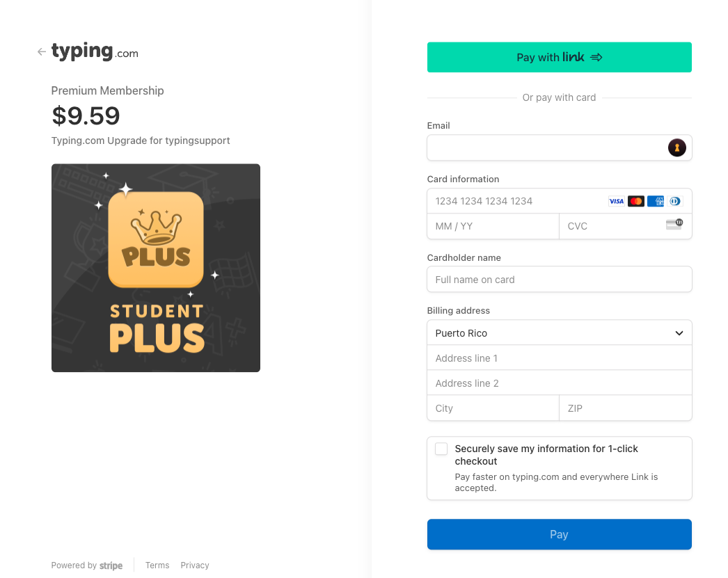Click the Mastercard icon

[635, 201]
